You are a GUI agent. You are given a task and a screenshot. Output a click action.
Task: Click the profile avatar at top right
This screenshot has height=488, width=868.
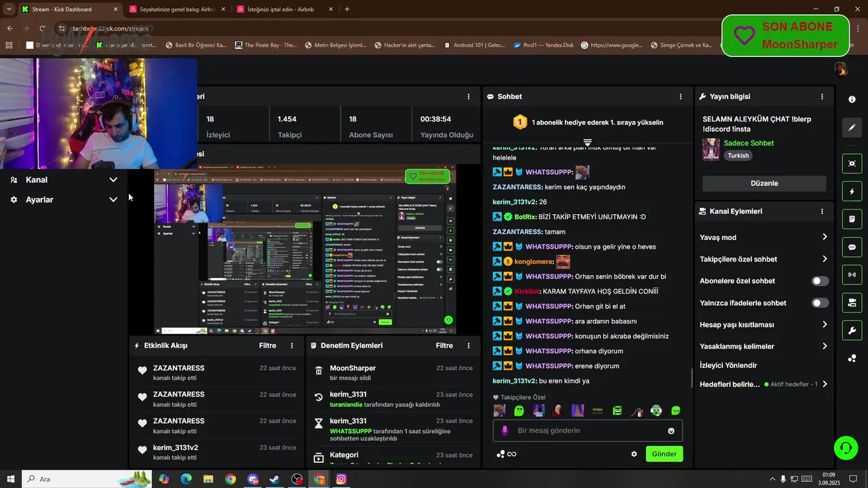click(x=840, y=69)
